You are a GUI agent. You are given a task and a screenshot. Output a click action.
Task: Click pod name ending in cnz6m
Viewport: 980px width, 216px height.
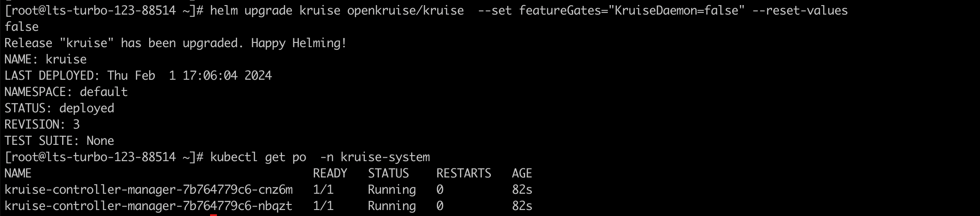pos(148,189)
